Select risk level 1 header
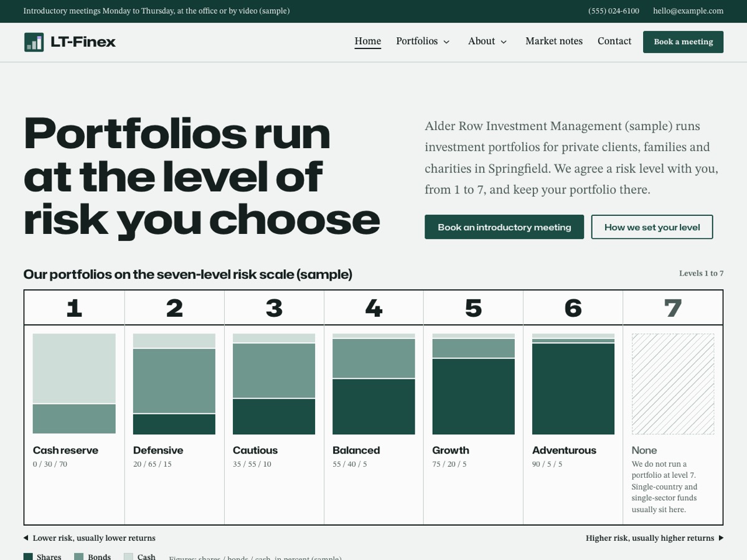 74,307
